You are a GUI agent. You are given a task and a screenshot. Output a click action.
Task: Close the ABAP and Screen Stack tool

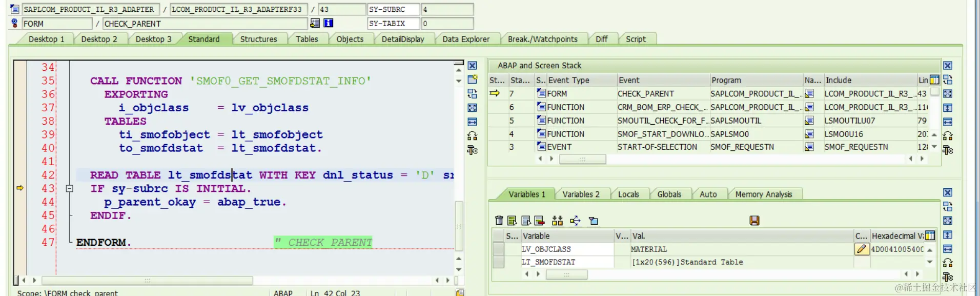[948, 66]
